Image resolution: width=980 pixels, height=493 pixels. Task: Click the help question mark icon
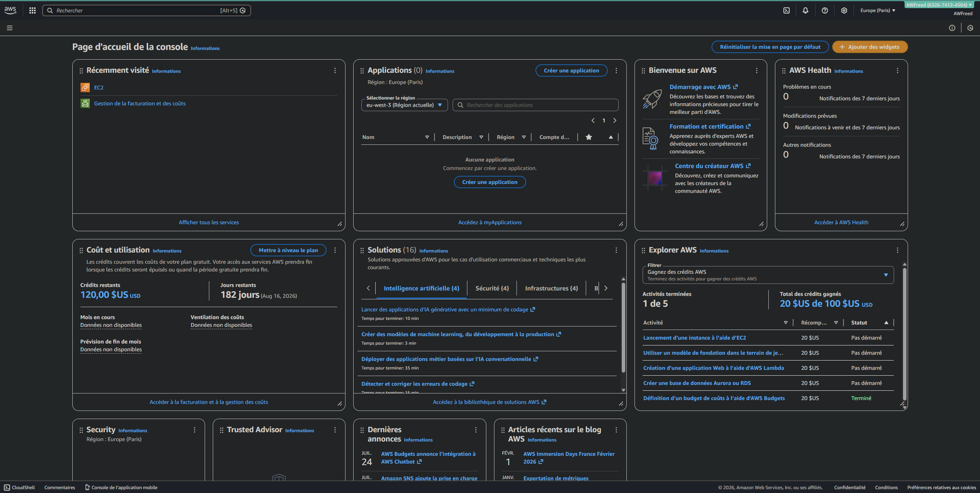click(x=825, y=10)
